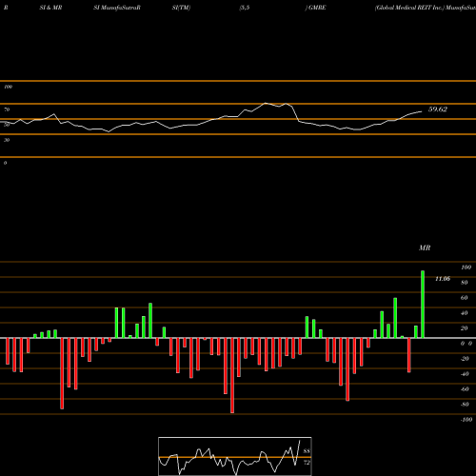Click the MR value 11.06
The width and height of the screenshot is (476, 476).
443,279
